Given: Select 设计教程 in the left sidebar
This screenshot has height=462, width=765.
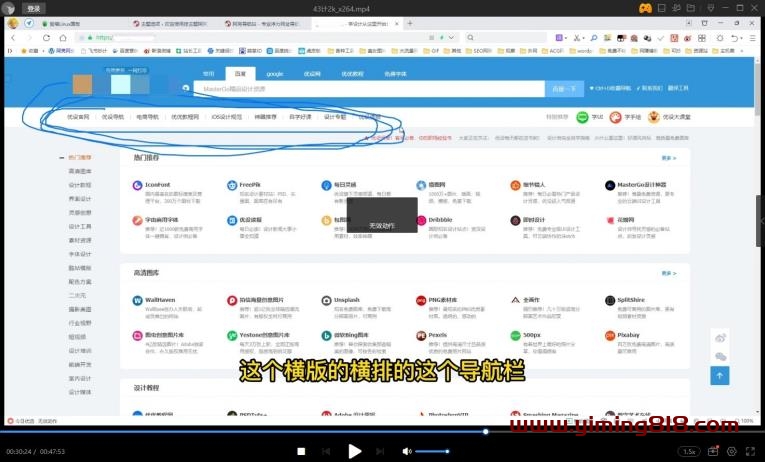Looking at the screenshot, I should click(80, 185).
